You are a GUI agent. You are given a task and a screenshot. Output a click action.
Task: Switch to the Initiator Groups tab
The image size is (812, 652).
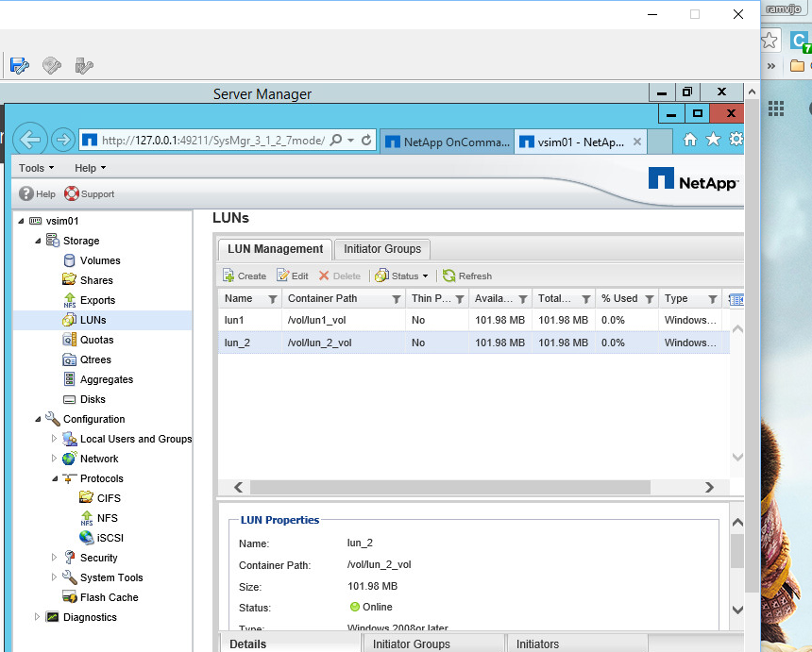tap(381, 249)
